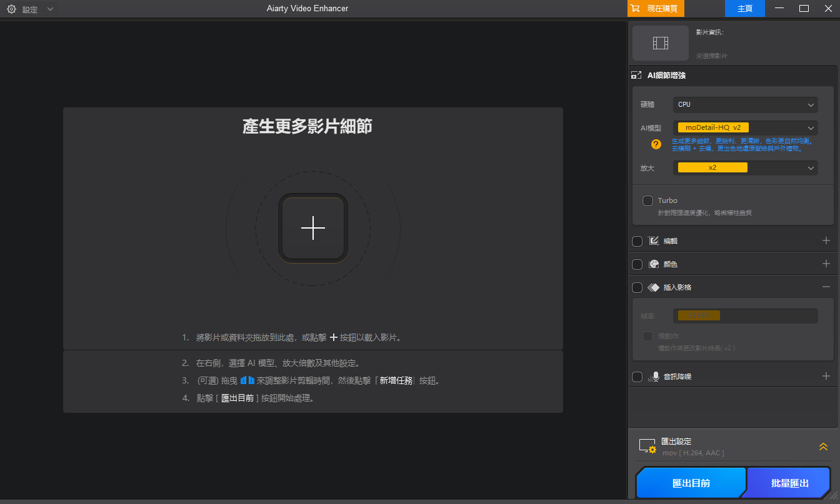Click the 匯出目前 export current button
This screenshot has width=840, height=504.
tap(691, 483)
